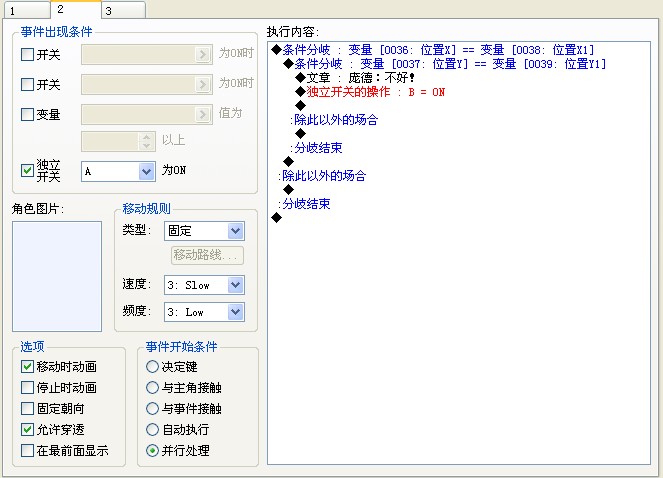Click the variable selection field

coord(147,114)
